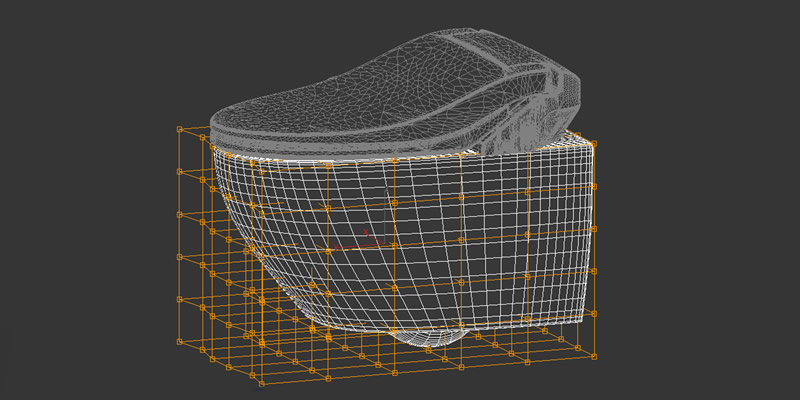Click the top-left corner lattice control point
Viewport: 800px width, 400px height.
click(x=179, y=128)
